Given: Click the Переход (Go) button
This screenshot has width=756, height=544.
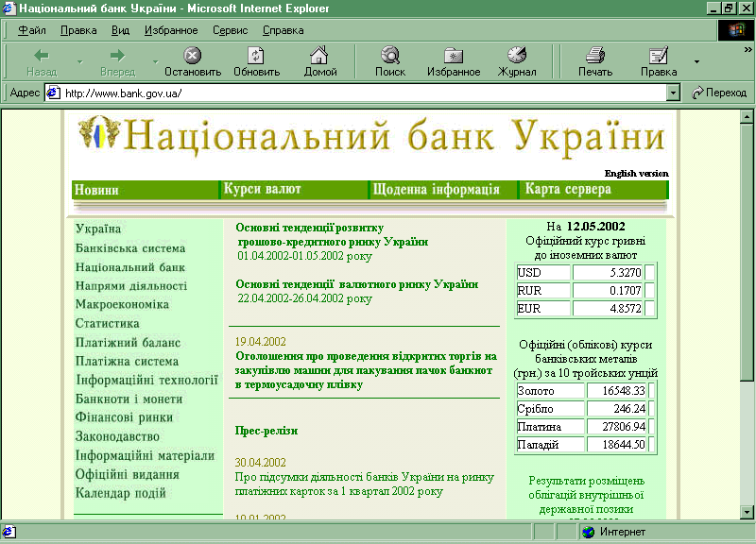Looking at the screenshot, I should (719, 93).
